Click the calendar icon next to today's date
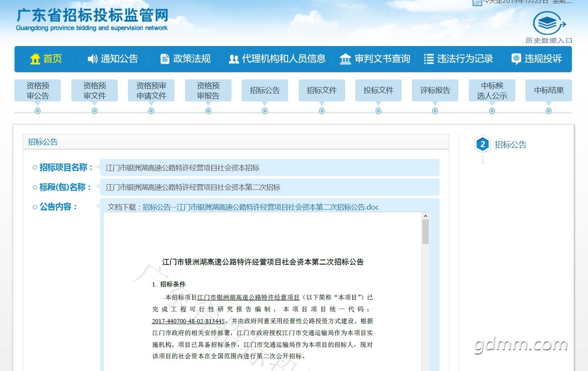 (477, 3)
